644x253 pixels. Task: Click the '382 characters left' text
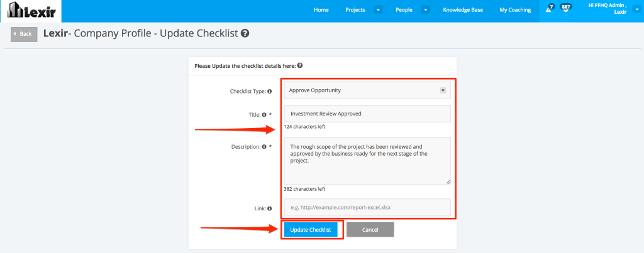tap(304, 189)
